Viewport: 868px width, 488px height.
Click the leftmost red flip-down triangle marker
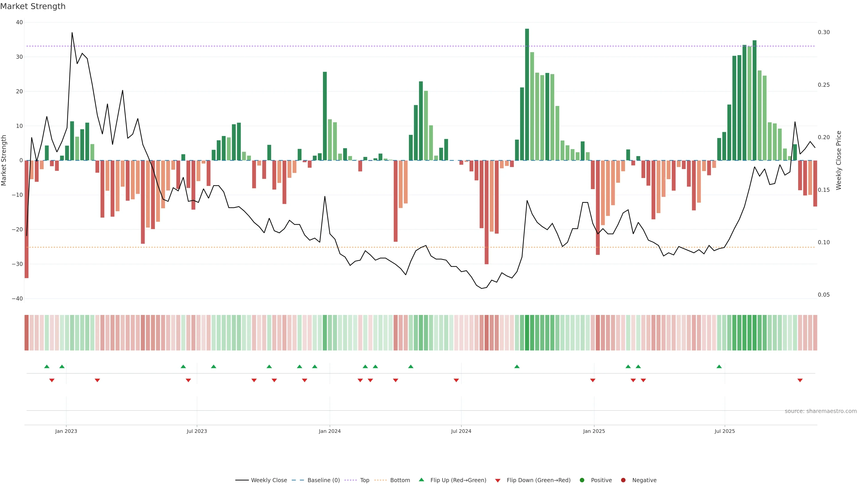(52, 380)
